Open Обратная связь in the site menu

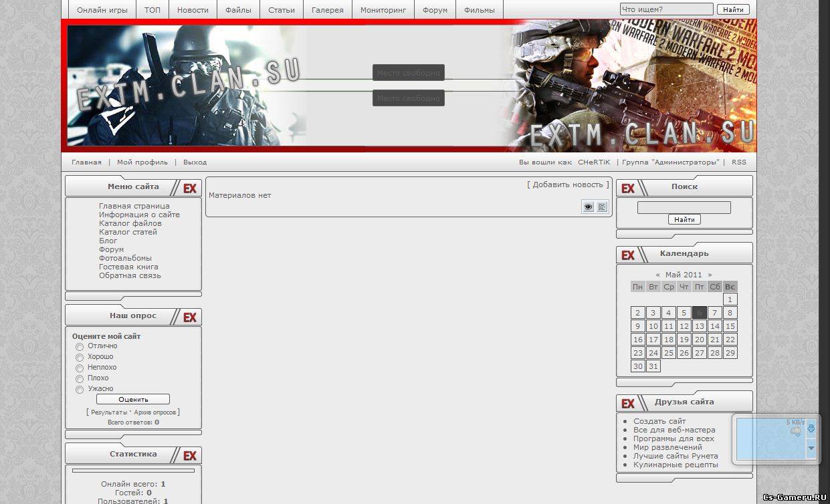[x=130, y=275]
